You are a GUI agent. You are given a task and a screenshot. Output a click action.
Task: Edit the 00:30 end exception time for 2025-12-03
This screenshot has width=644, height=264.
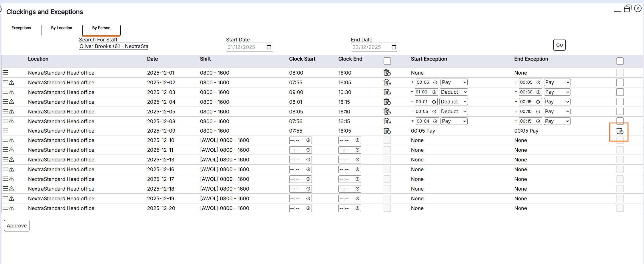tap(531, 92)
